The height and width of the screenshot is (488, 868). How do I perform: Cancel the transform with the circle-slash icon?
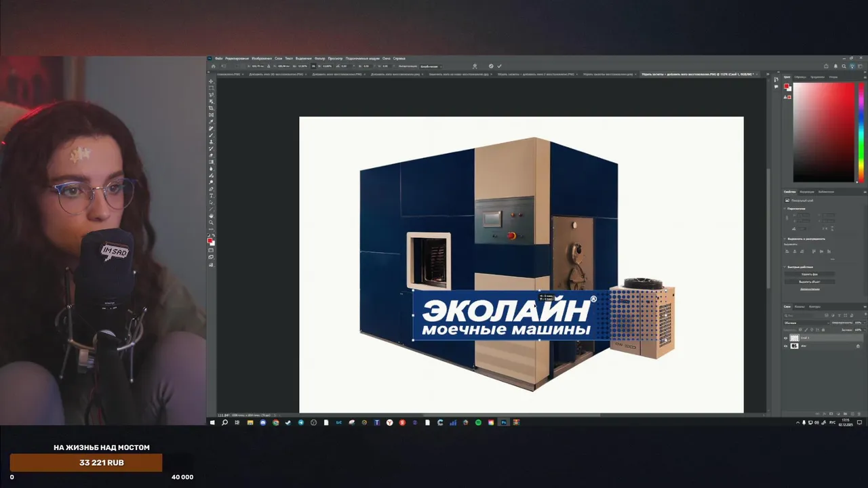click(490, 66)
